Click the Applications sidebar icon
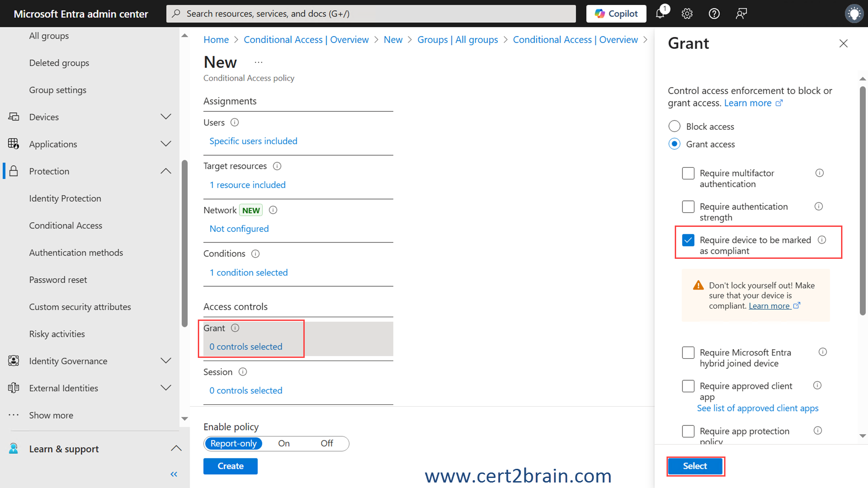 tap(14, 144)
